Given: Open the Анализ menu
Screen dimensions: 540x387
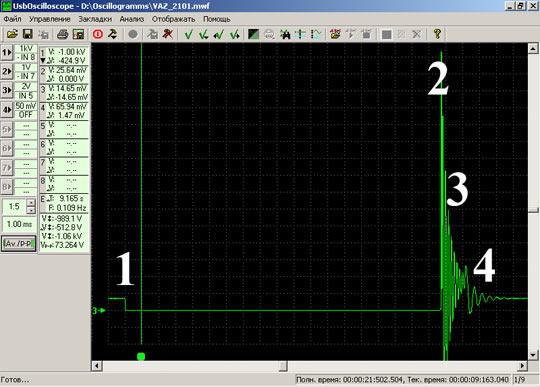Looking at the screenshot, I should pos(132,19).
